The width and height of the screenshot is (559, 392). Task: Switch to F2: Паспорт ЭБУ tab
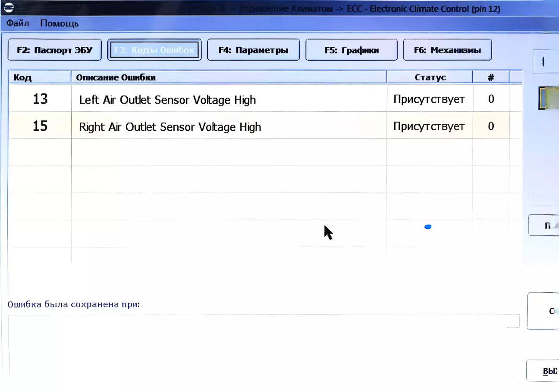coord(55,50)
